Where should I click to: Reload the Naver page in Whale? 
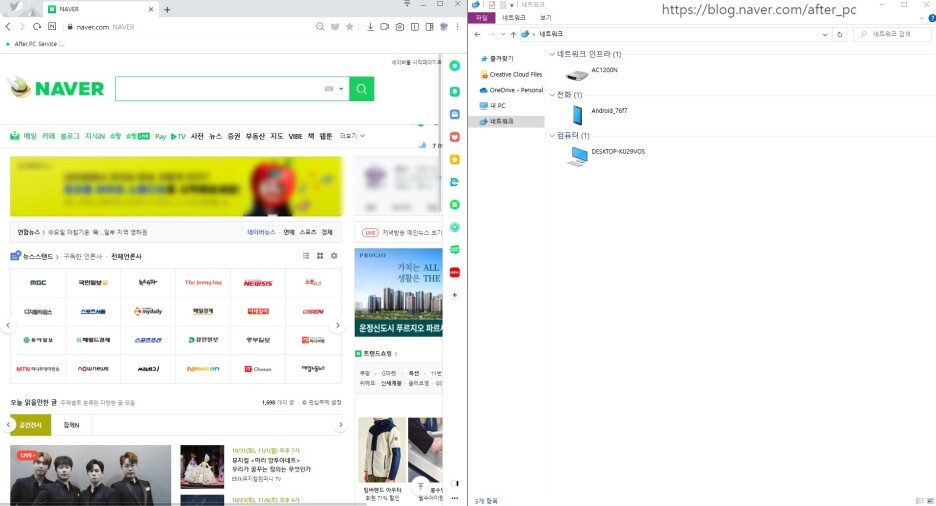pos(37,27)
